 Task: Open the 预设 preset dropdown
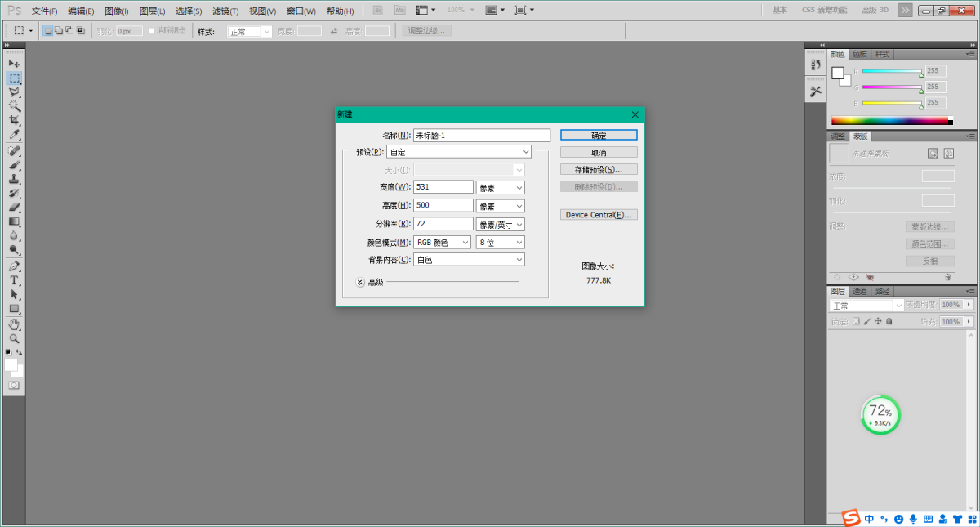pyautogui.click(x=458, y=152)
